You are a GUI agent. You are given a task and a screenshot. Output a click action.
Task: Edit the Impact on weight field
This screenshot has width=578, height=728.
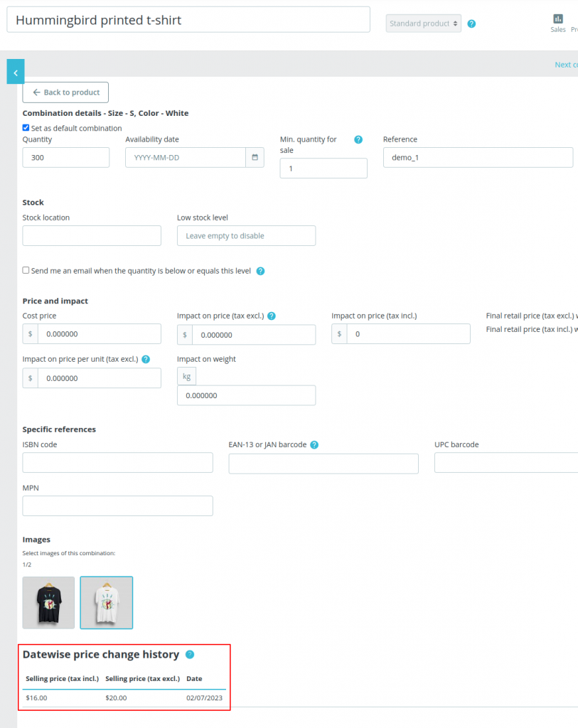tap(247, 395)
